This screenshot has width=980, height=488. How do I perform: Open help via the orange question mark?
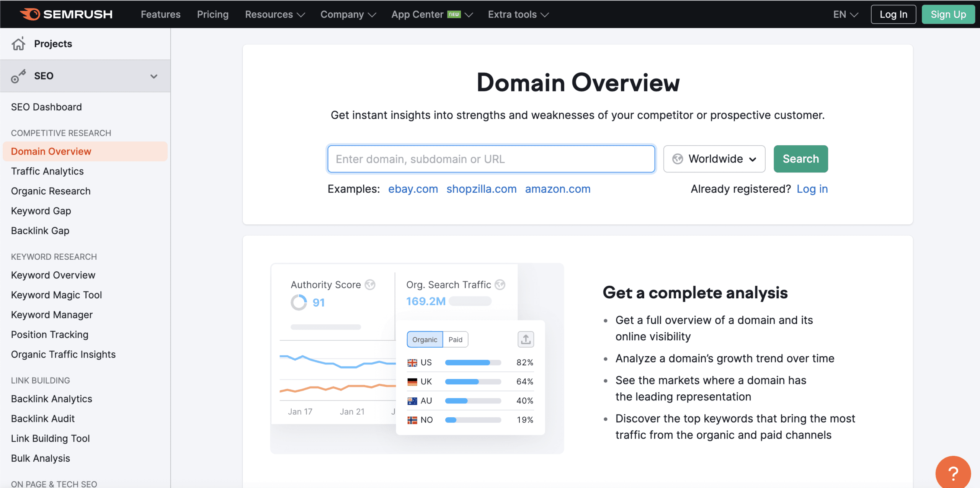coord(953,472)
